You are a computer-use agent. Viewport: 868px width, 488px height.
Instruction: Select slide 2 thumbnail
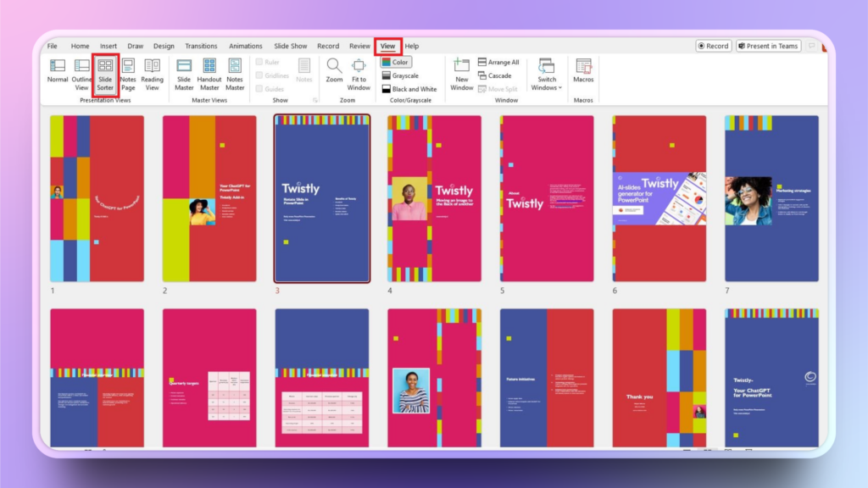[x=209, y=198]
